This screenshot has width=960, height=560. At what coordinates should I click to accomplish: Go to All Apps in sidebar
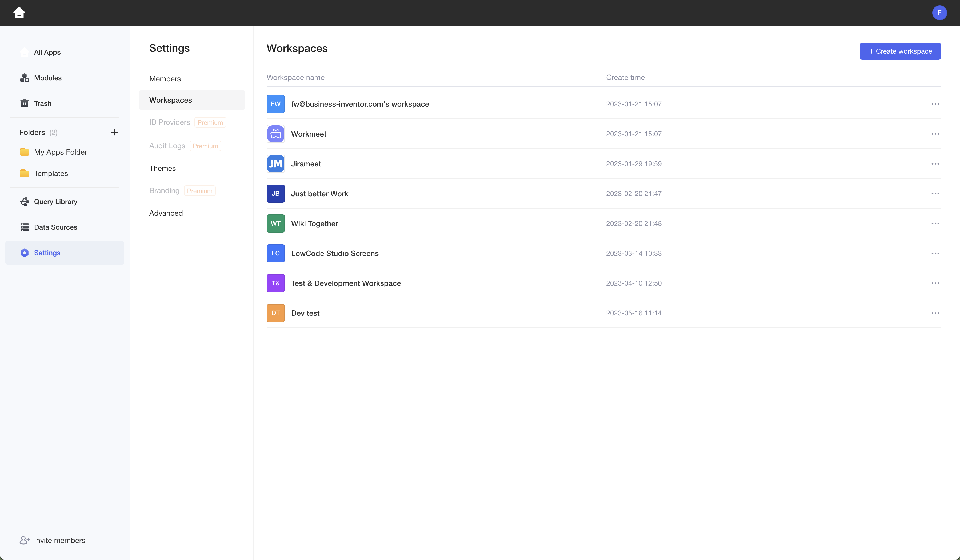(x=47, y=53)
